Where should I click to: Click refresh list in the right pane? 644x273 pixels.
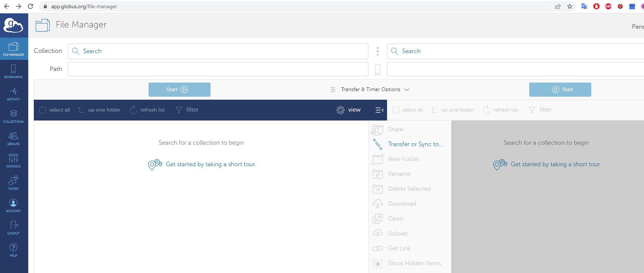501,110
